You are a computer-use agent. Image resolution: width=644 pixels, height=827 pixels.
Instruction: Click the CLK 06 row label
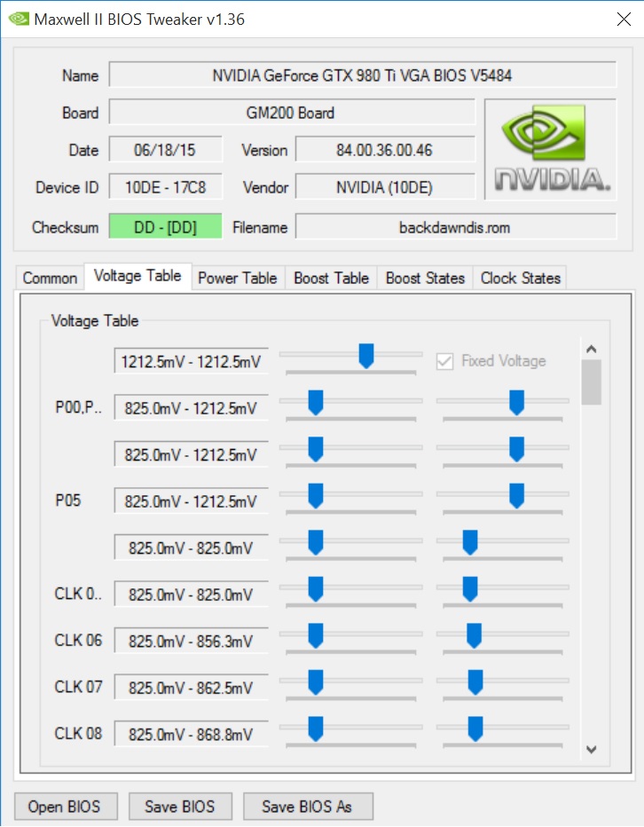(x=78, y=641)
